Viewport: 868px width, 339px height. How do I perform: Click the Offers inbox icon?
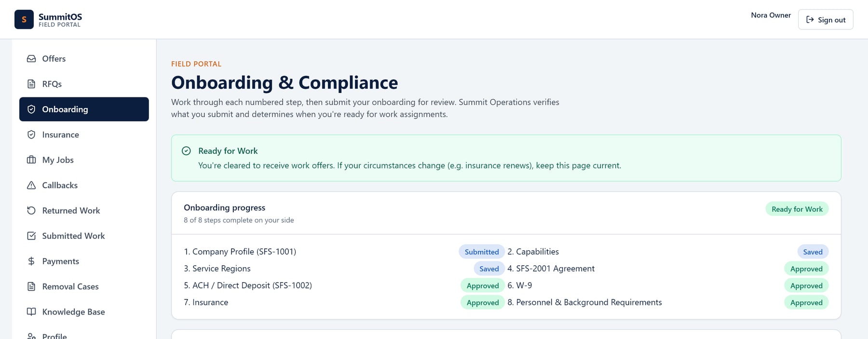pyautogui.click(x=31, y=58)
